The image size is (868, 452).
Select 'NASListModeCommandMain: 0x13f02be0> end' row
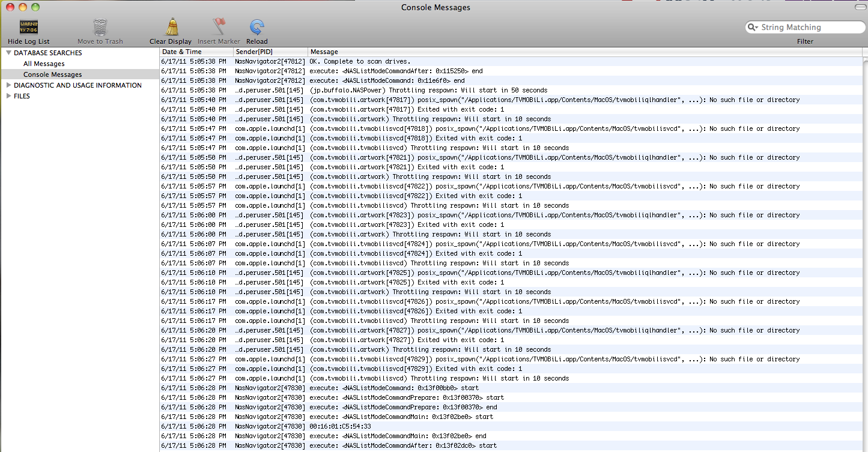tap(511, 436)
